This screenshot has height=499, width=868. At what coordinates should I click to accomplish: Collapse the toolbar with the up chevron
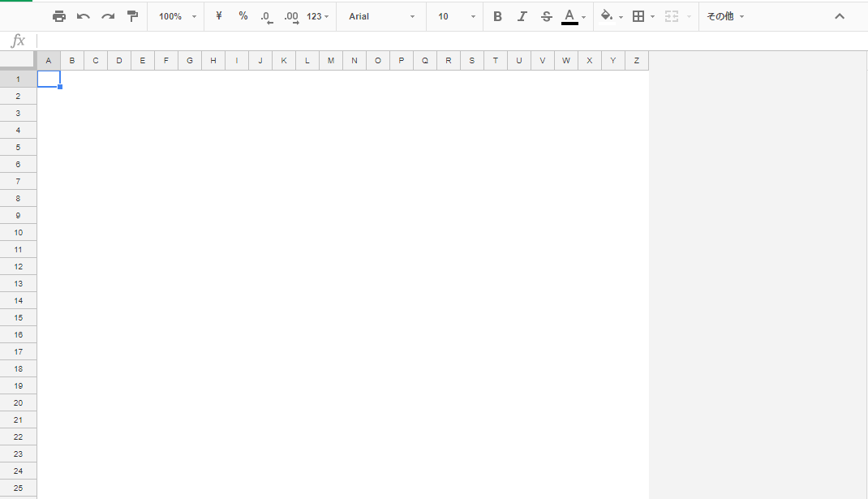coord(840,16)
